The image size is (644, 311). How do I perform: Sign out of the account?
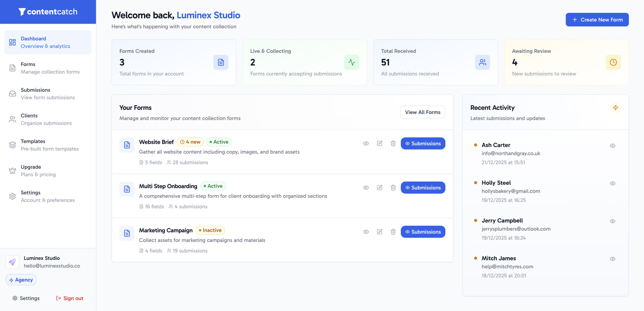(x=70, y=298)
